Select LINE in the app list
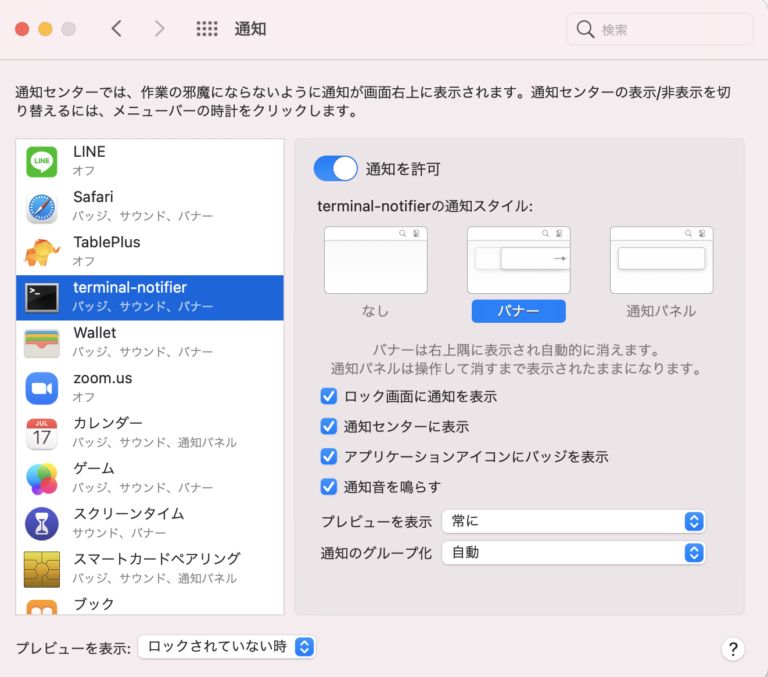Image resolution: width=768 pixels, height=677 pixels. [150, 162]
